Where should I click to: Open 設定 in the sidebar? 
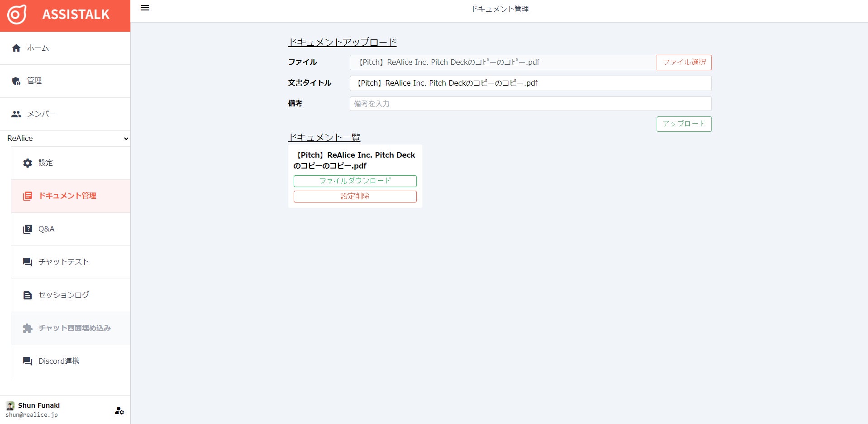coord(71,163)
